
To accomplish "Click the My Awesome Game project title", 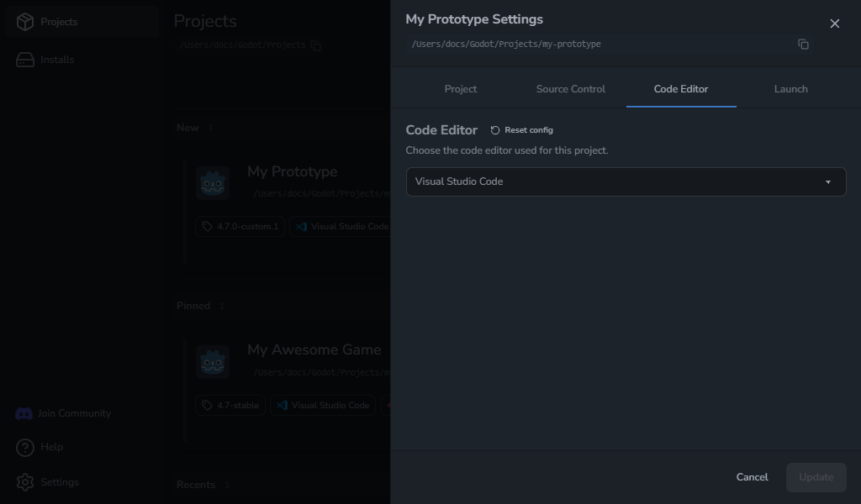I will 314,350.
